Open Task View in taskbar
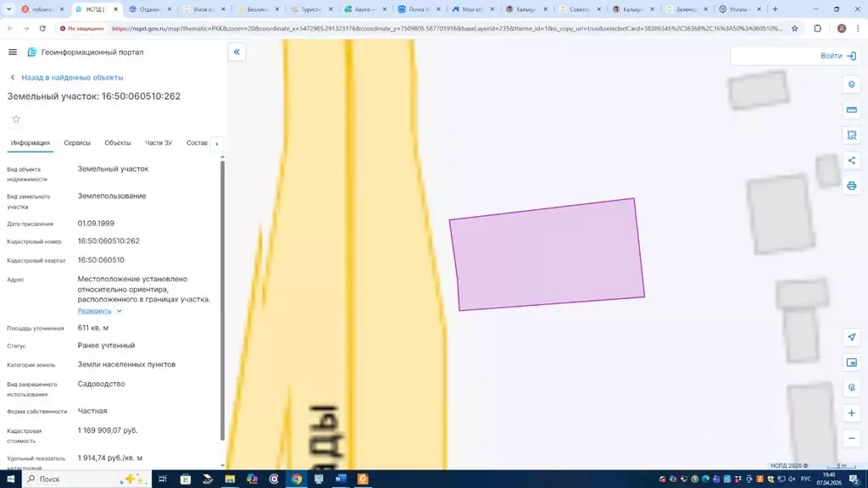 point(162,480)
